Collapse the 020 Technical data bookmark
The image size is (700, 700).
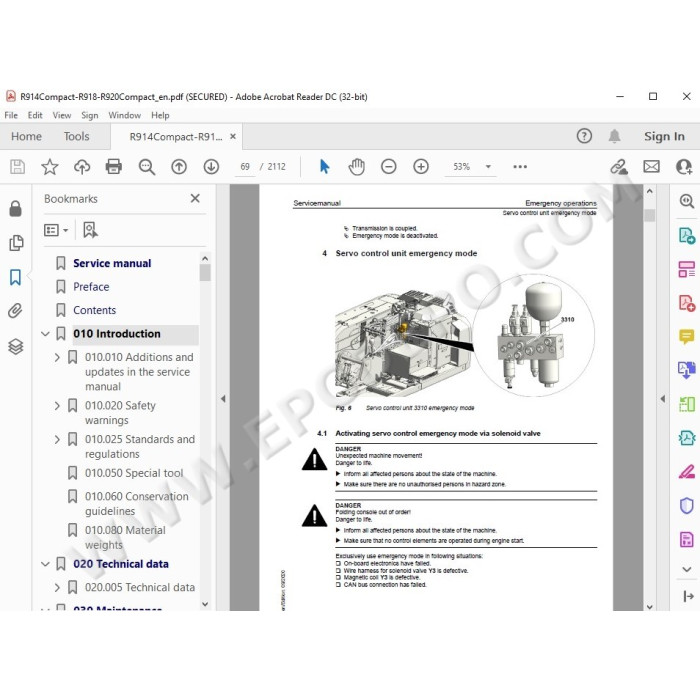[46, 564]
